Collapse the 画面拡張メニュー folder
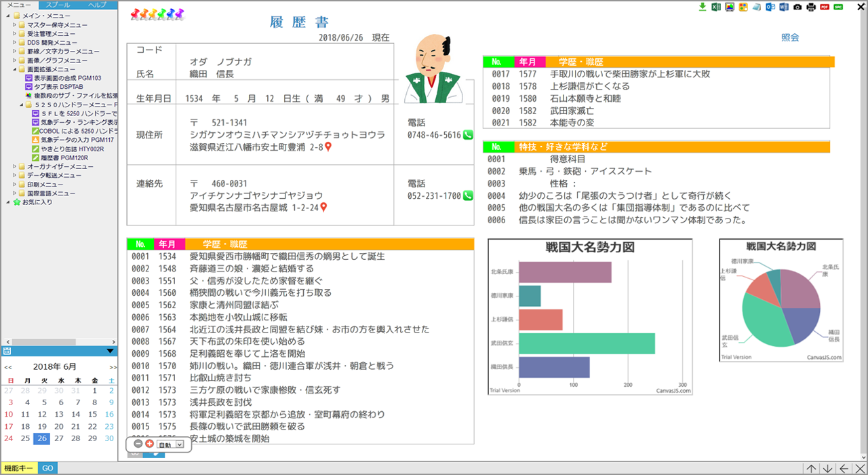The height and width of the screenshot is (475, 868). [x=14, y=69]
